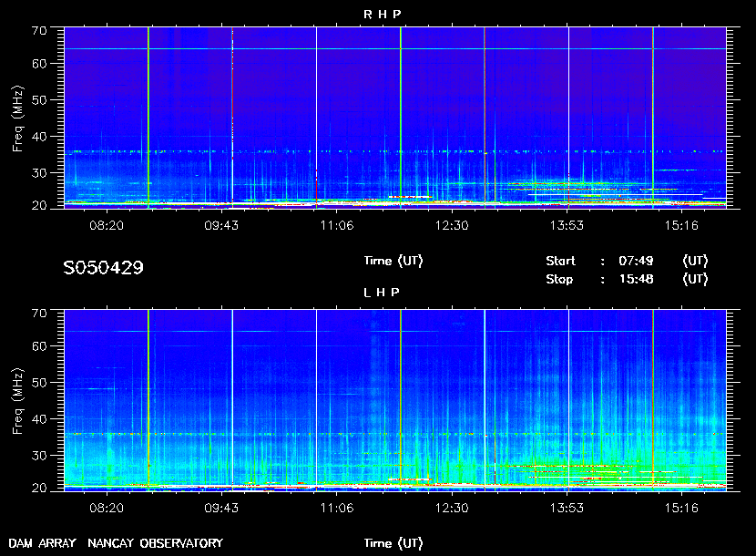Click the "(UT)" unit on the Start row
Screen dimensions: 756x556
coord(695,261)
